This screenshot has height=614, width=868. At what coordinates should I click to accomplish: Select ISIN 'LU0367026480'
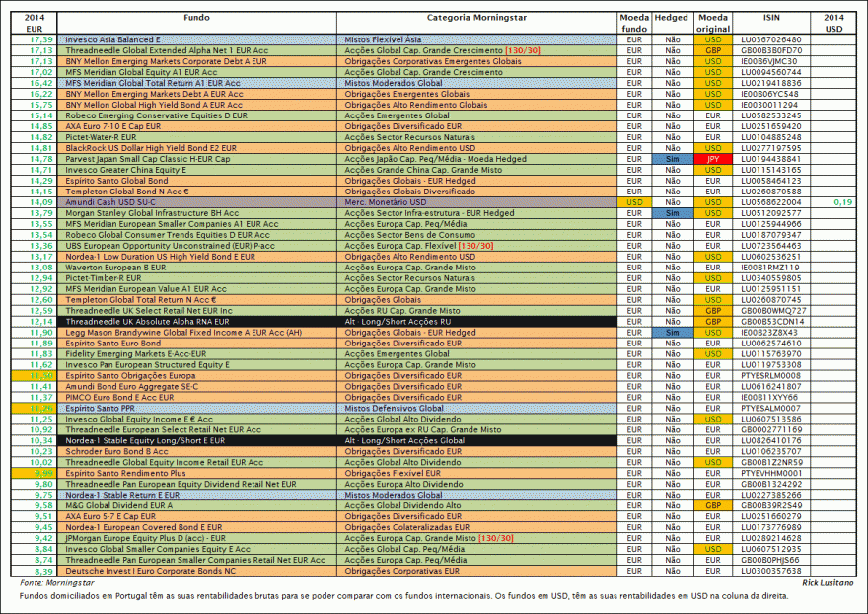771,39
